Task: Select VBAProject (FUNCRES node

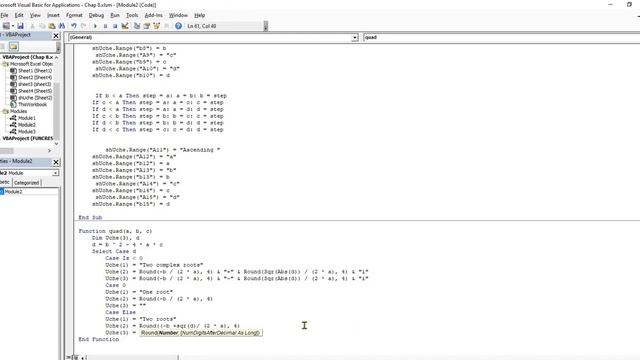Action: (x=27, y=138)
